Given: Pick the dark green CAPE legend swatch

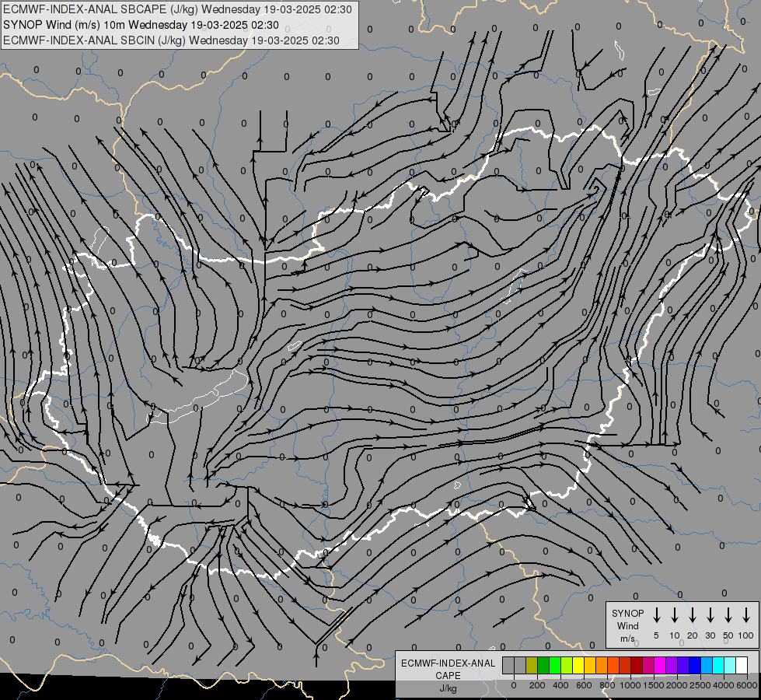Looking at the screenshot, I should [543, 666].
